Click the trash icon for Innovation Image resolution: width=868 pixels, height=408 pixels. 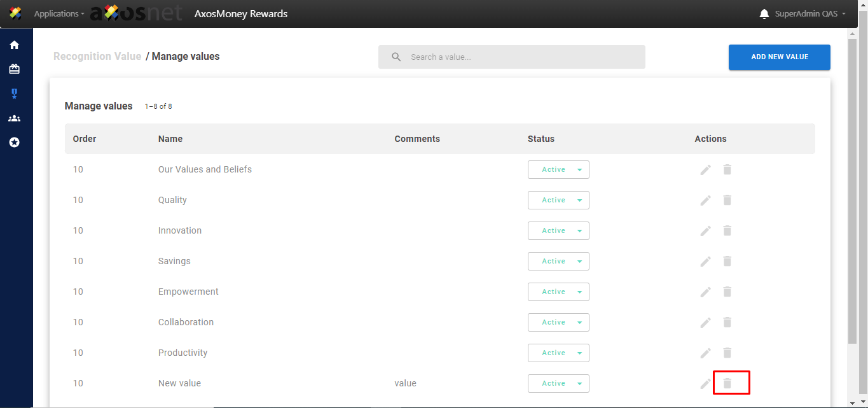click(727, 230)
